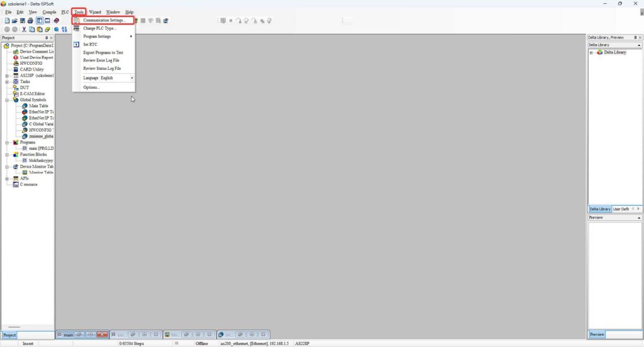Select Change PLC Type entry
This screenshot has height=347, width=644.
[99, 28]
